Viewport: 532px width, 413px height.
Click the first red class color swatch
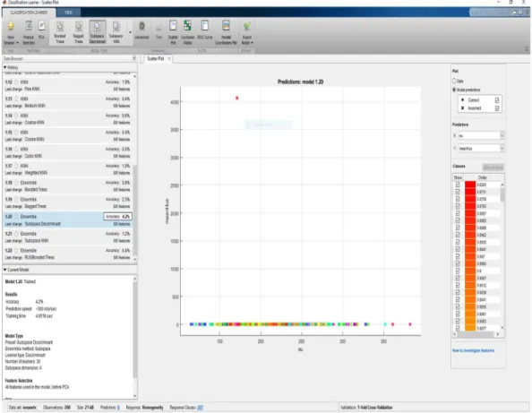tap(470, 185)
